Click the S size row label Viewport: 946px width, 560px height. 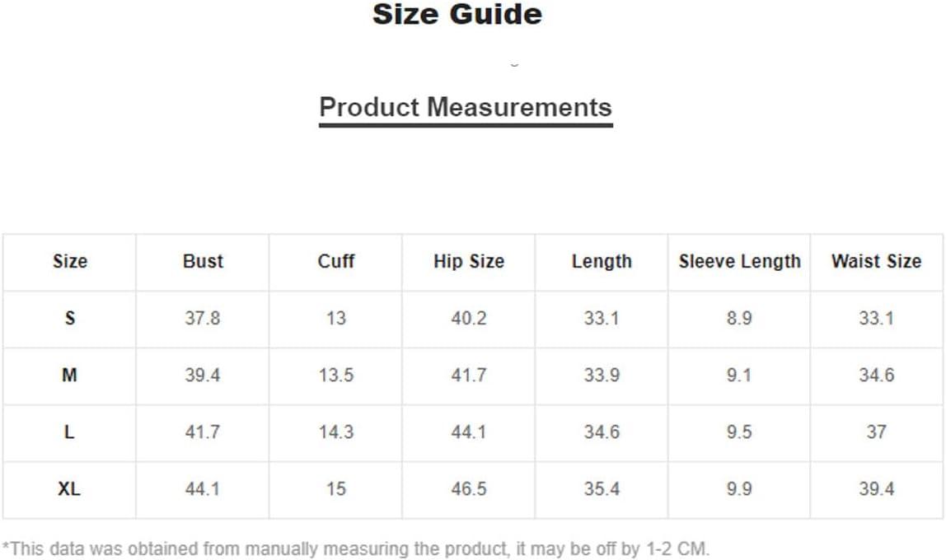pyautogui.click(x=70, y=318)
